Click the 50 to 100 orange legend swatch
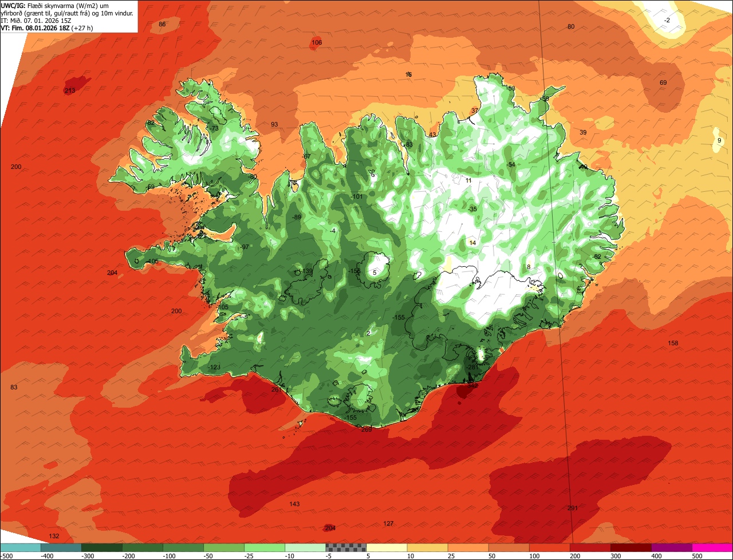The height and width of the screenshot is (560, 733). 509,547
